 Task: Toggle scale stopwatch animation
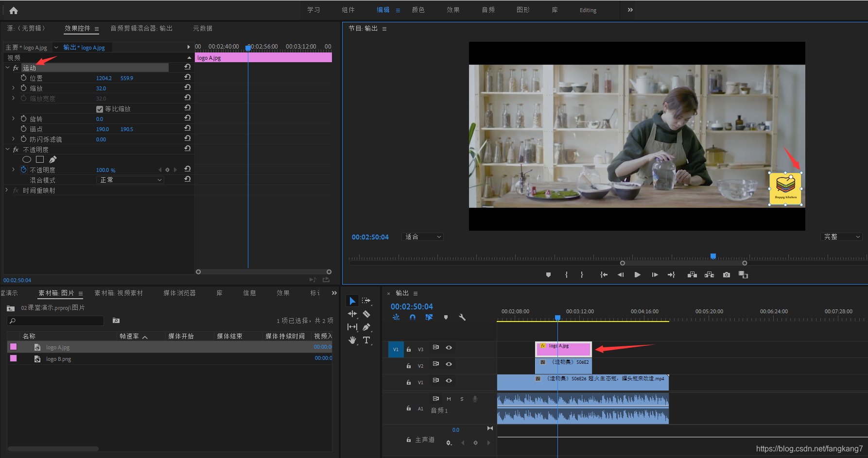coord(24,88)
